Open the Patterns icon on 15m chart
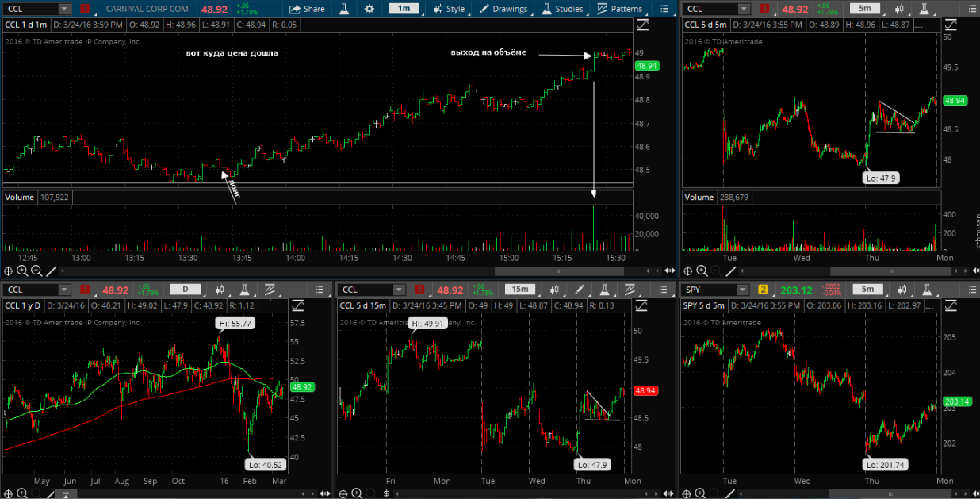980x499 pixels. (630, 290)
